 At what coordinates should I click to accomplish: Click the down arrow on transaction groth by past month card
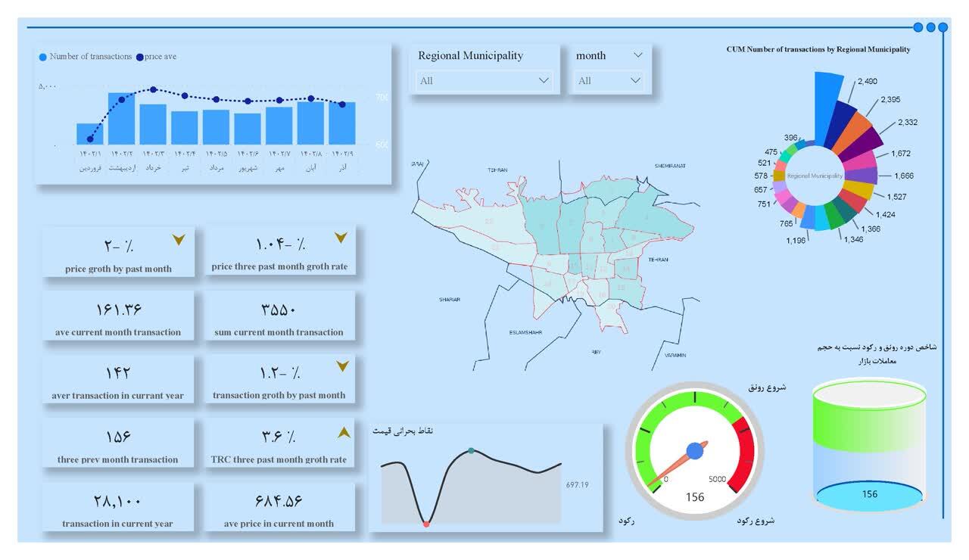click(x=343, y=366)
